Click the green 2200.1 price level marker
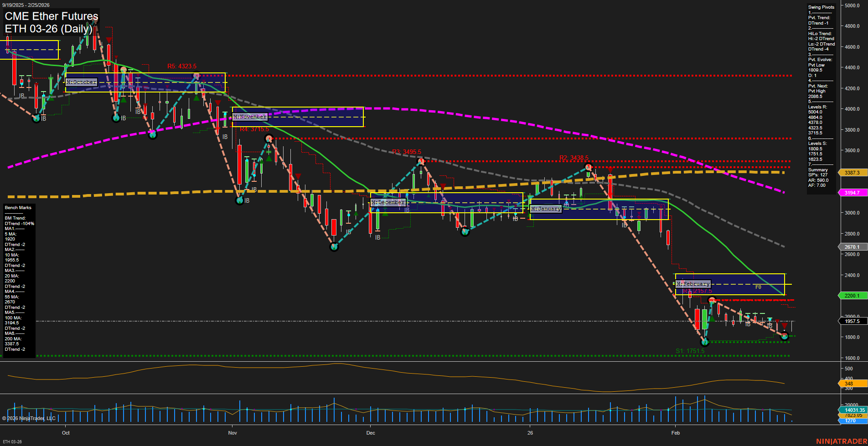 (852, 295)
